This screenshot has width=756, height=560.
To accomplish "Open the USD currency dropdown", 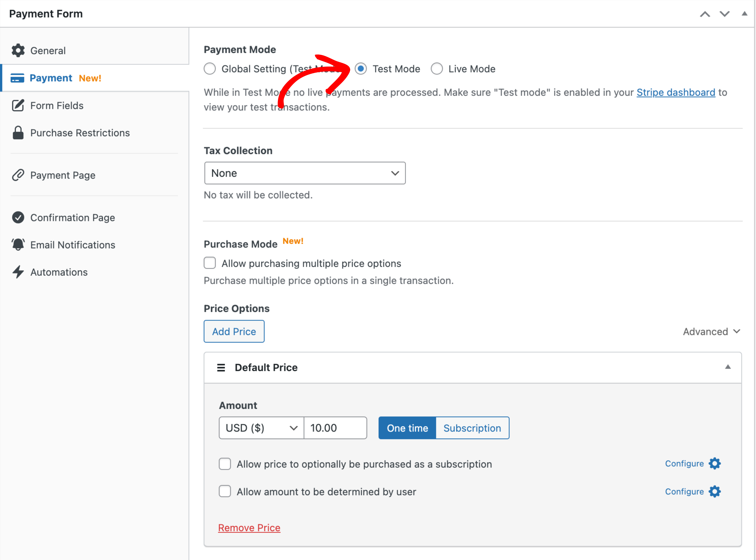I will click(x=261, y=428).
